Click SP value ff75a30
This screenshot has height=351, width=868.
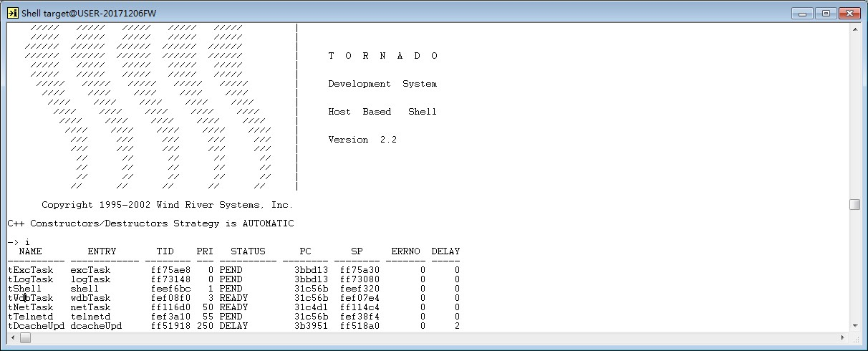click(360, 270)
